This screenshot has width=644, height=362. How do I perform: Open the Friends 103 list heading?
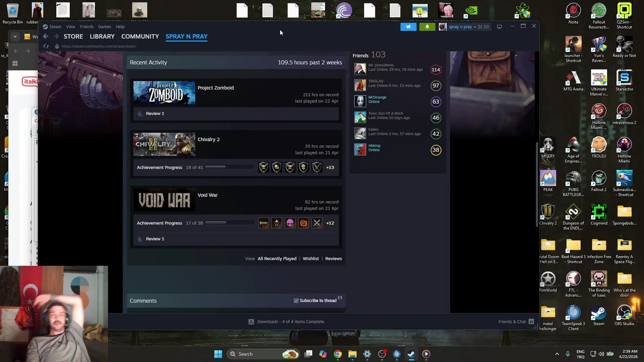369,55
